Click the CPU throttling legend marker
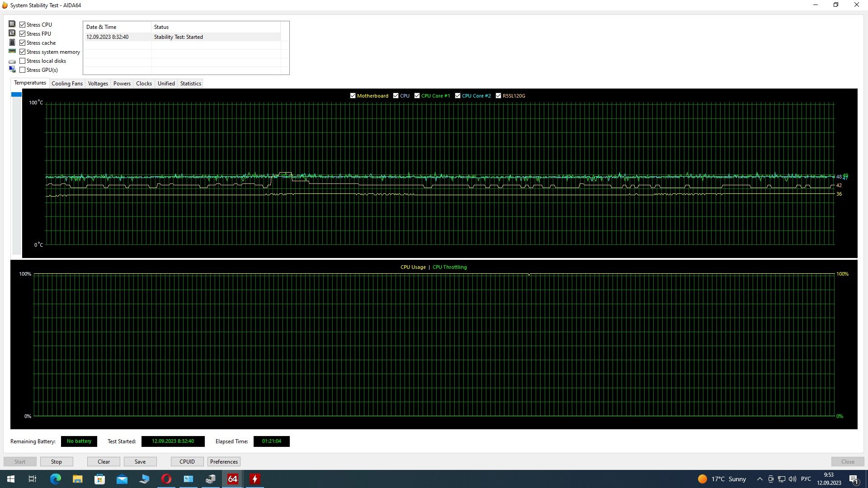 pyautogui.click(x=449, y=267)
